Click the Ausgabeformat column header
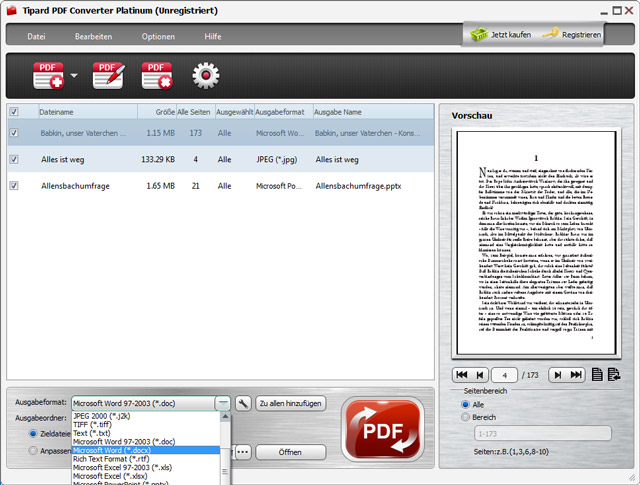This screenshot has width=640, height=485. (284, 112)
